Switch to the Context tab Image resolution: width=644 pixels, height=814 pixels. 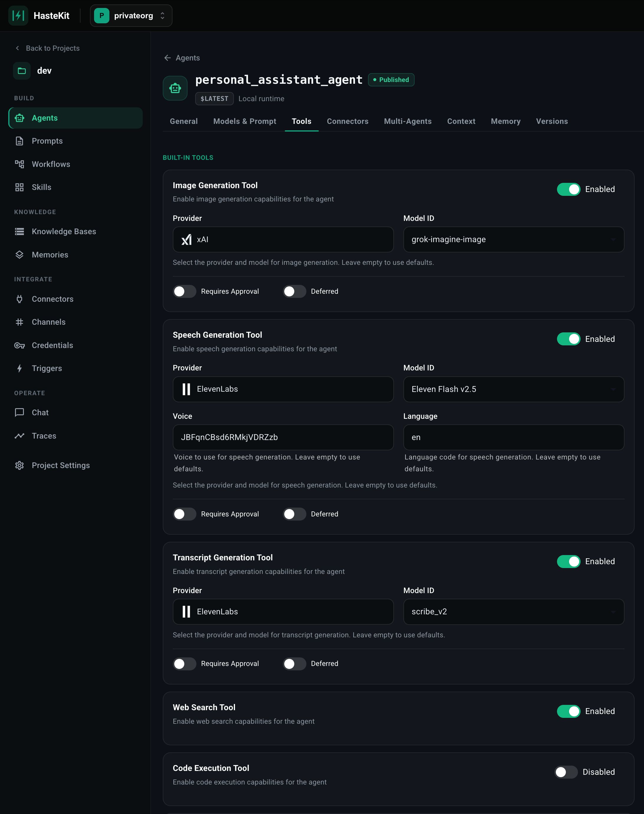click(461, 122)
